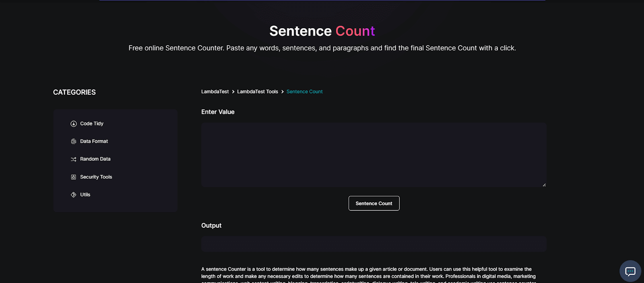Select the Sentence Count breadcrumb

(304, 92)
